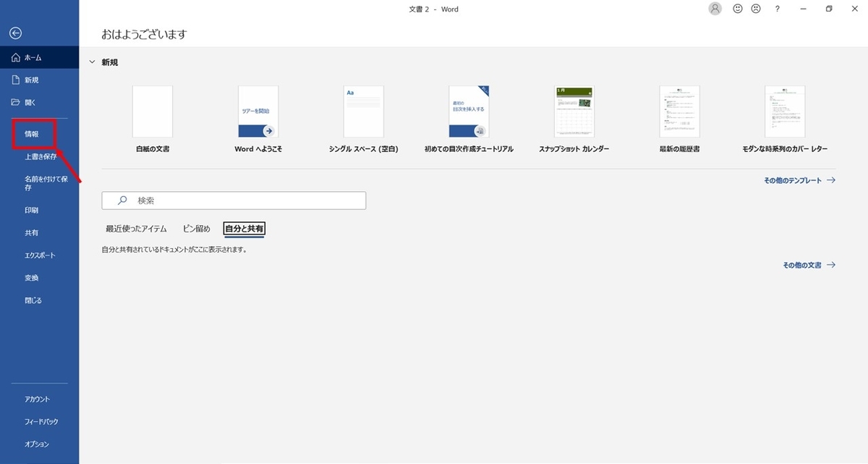868x464 pixels.
Task: Select the 白紙の文書 template thumbnail
Action: 151,111
